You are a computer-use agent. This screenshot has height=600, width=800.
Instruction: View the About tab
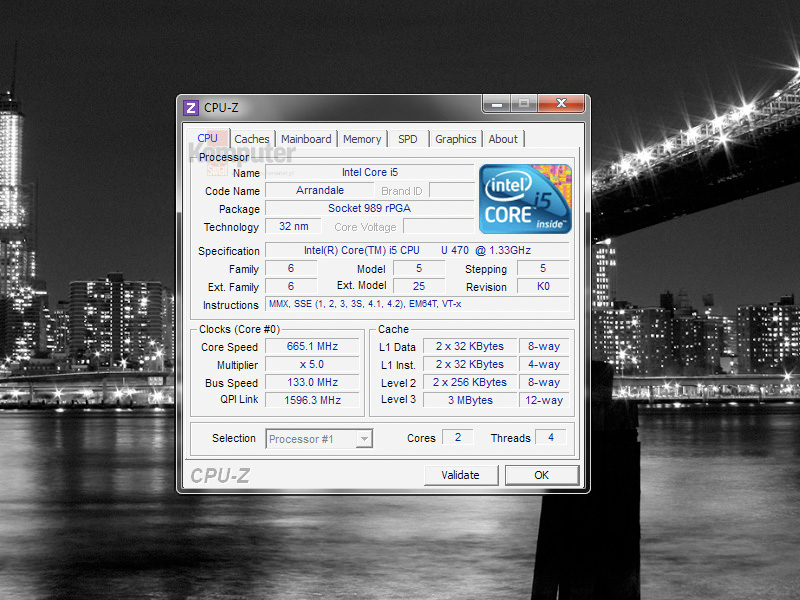point(503,139)
